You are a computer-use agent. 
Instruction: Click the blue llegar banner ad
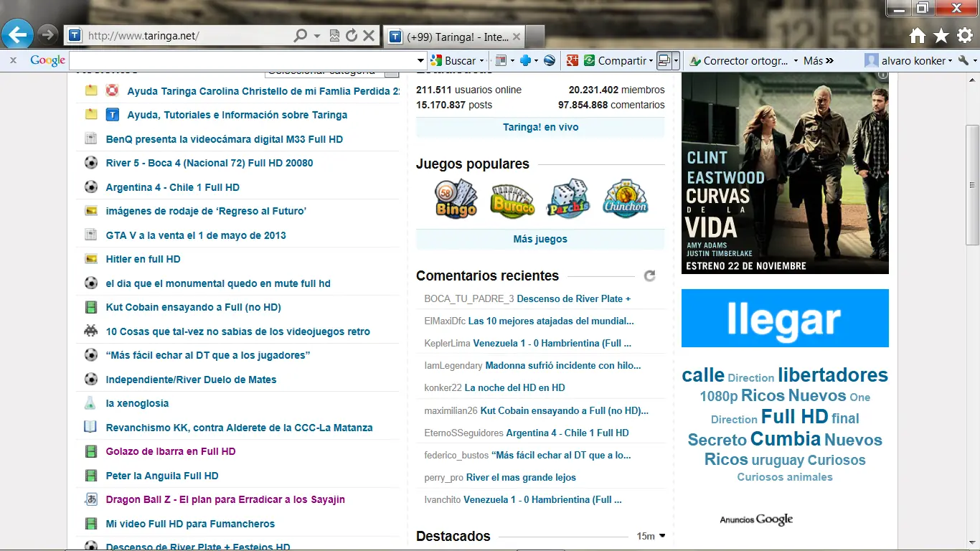click(x=785, y=319)
